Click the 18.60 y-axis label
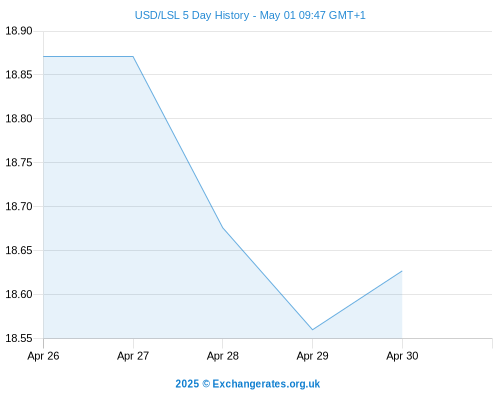The height and width of the screenshot is (400, 495). pos(19,294)
